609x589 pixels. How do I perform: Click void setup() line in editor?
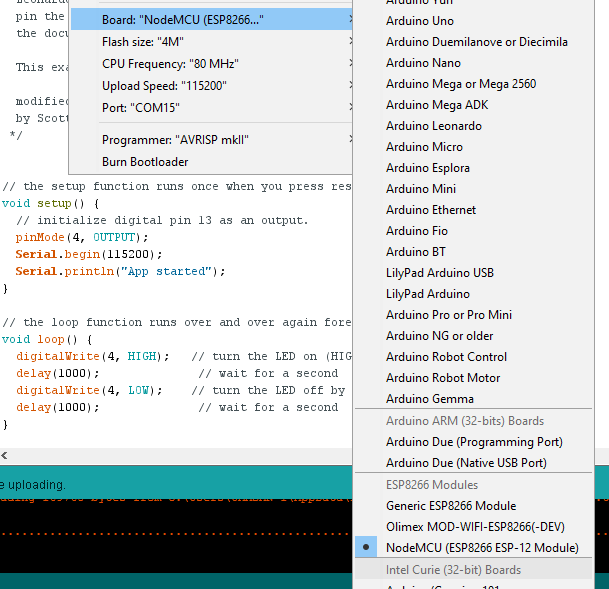(50, 203)
